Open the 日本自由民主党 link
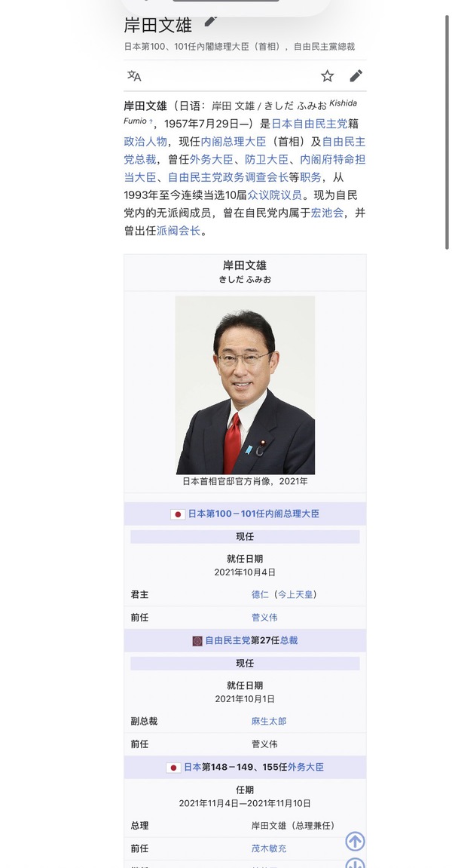This screenshot has width=452, height=868. 309,124
